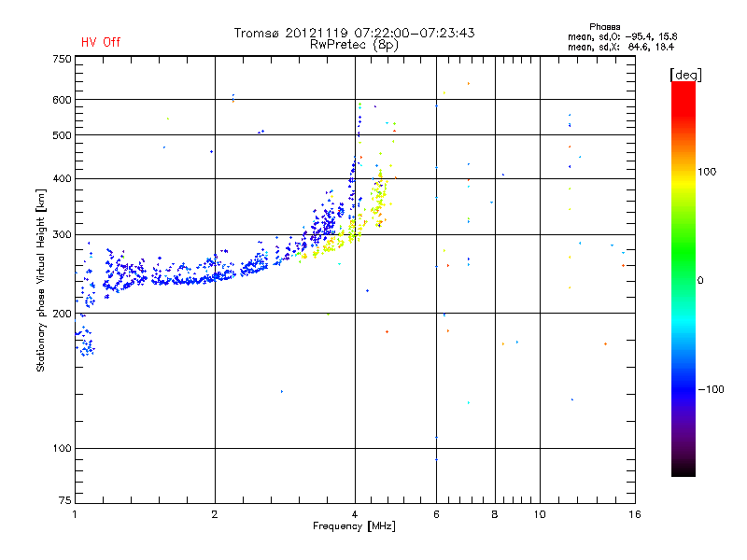Click the 'Phases' header label
The image size is (747, 560).
click(604, 27)
